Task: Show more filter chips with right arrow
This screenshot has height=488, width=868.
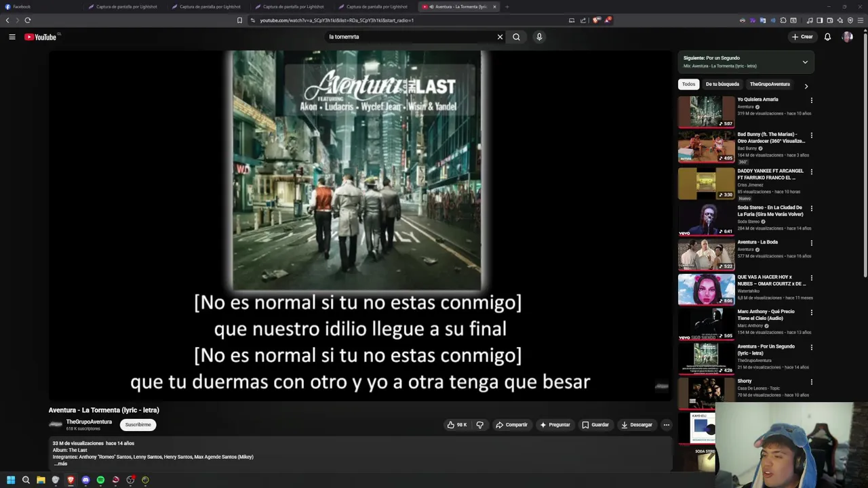Action: tap(806, 86)
